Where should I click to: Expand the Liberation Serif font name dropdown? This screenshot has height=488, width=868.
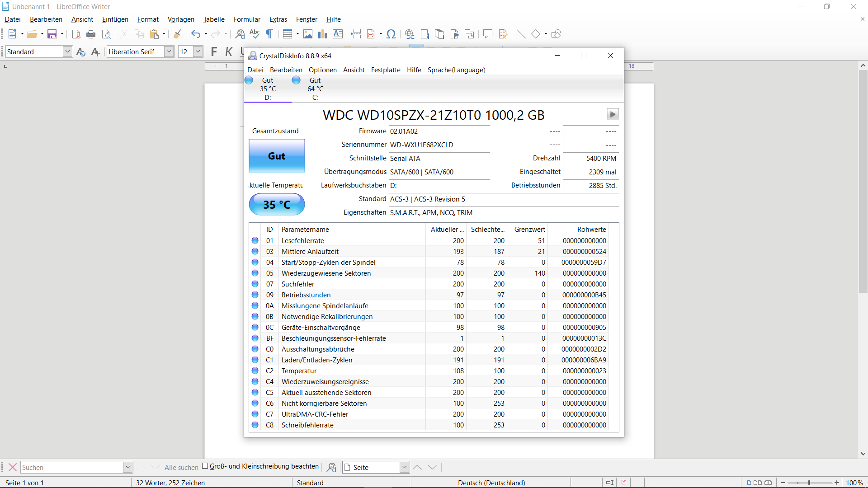click(169, 52)
